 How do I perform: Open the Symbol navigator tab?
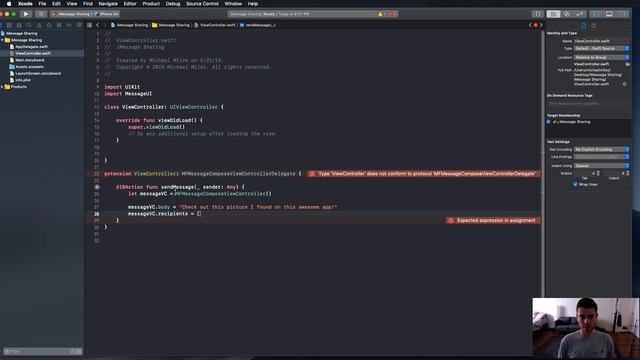(19, 25)
